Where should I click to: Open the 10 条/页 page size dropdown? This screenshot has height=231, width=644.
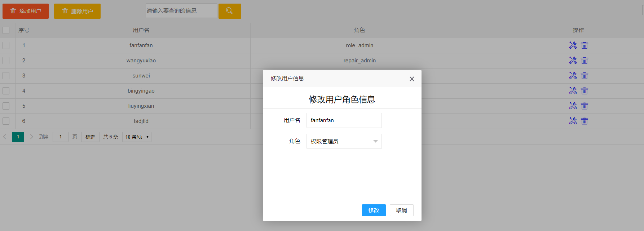pyautogui.click(x=137, y=137)
